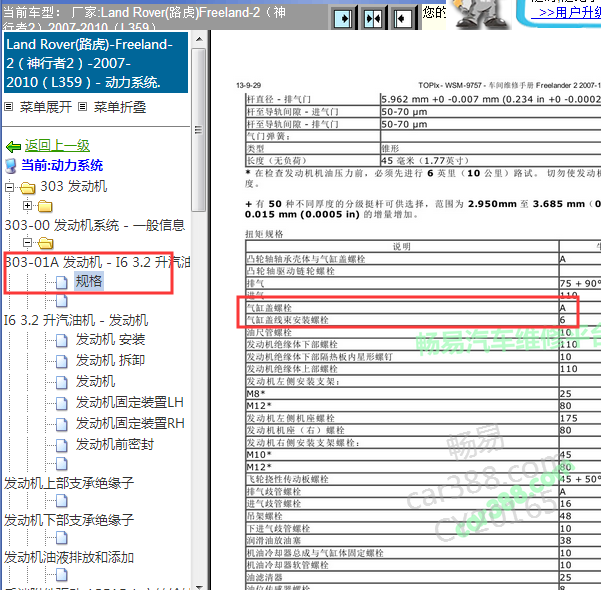Open 发动机油液排放和添加 page

(x=69, y=557)
